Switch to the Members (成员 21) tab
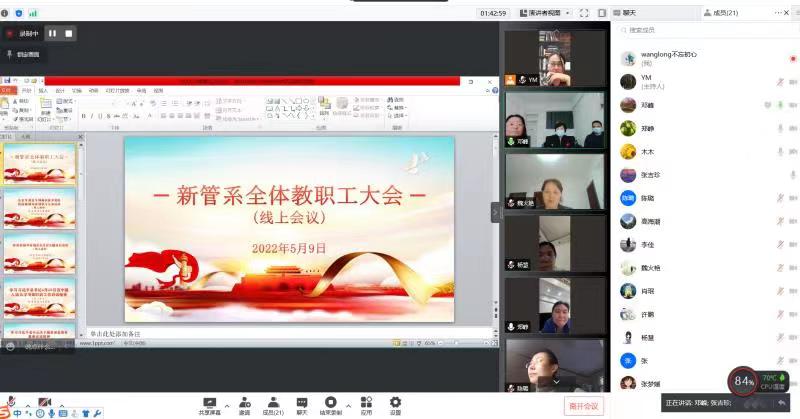Image resolution: width=800 pixels, height=419 pixels. coord(719,13)
